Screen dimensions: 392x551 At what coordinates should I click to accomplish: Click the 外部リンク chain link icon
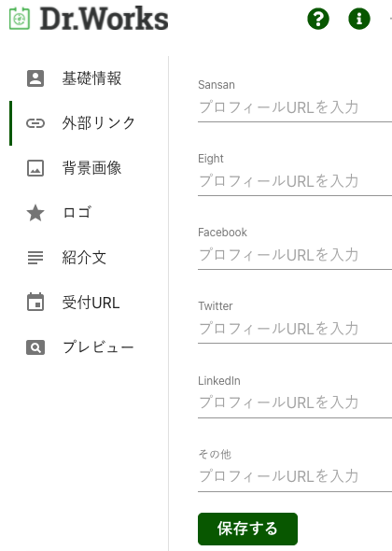click(35, 123)
